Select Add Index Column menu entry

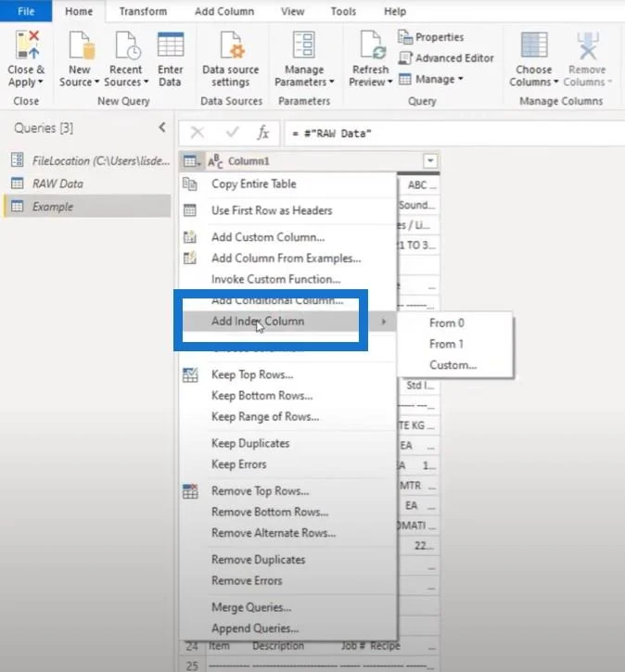point(288,321)
